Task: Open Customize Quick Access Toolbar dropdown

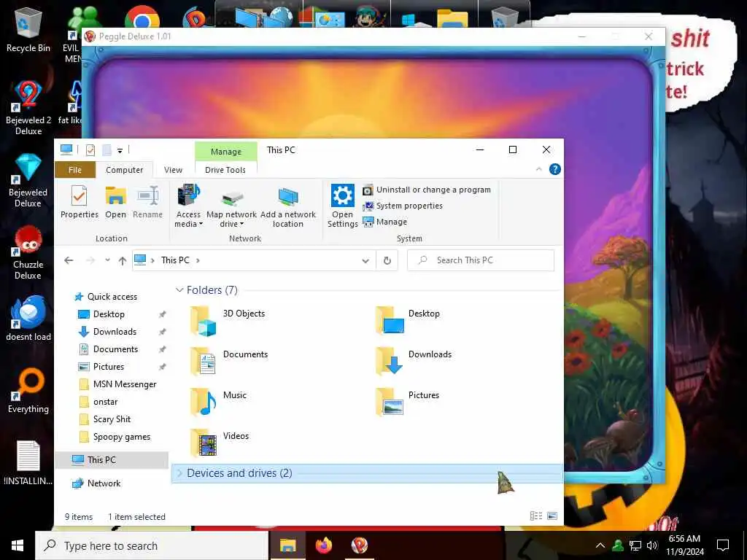Action: point(120,151)
